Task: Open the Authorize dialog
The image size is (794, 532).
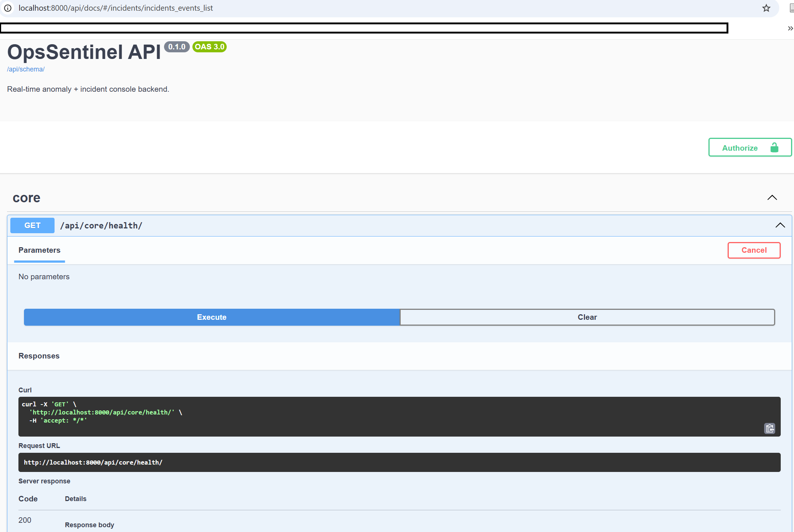Action: tap(739, 147)
